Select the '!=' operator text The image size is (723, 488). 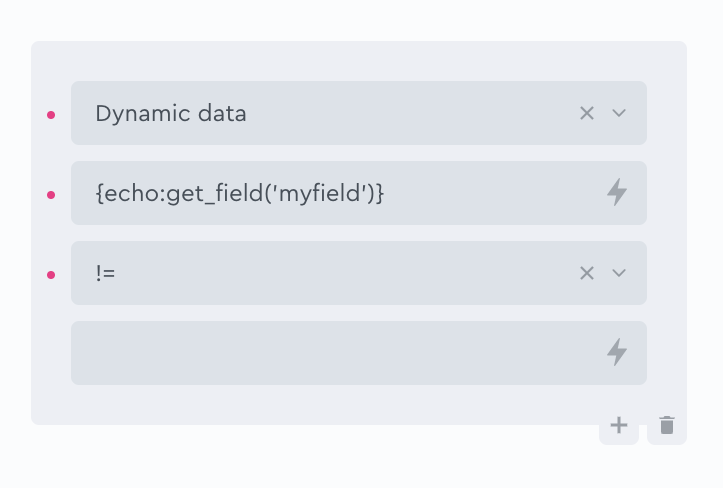[106, 273]
